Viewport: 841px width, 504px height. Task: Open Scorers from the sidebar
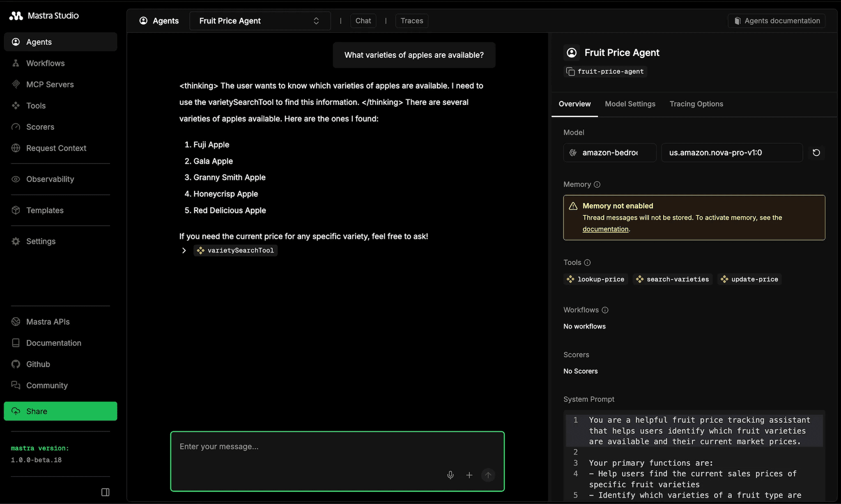tap(40, 127)
